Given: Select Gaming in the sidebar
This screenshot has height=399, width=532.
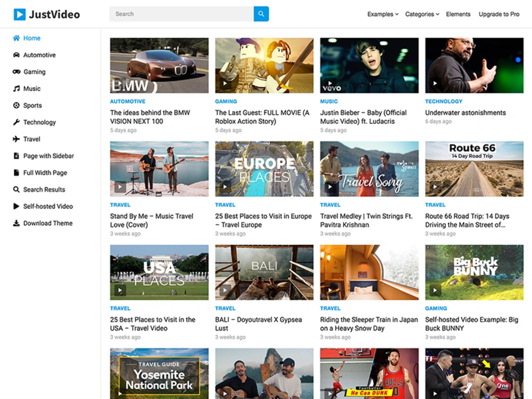Looking at the screenshot, I should [x=34, y=72].
